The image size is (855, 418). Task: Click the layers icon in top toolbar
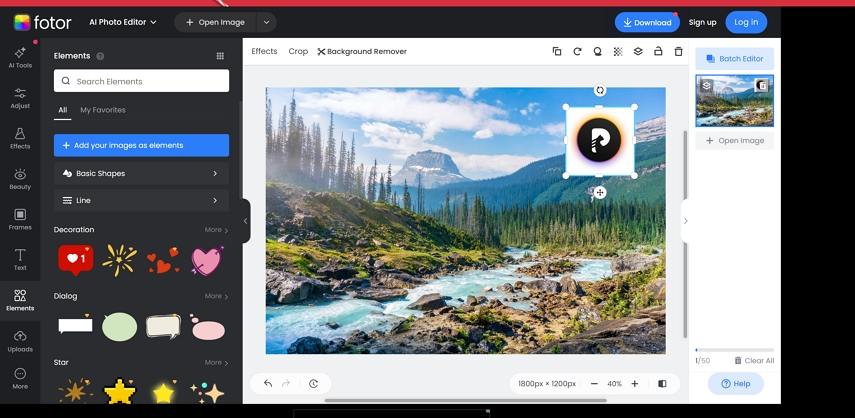(x=638, y=51)
